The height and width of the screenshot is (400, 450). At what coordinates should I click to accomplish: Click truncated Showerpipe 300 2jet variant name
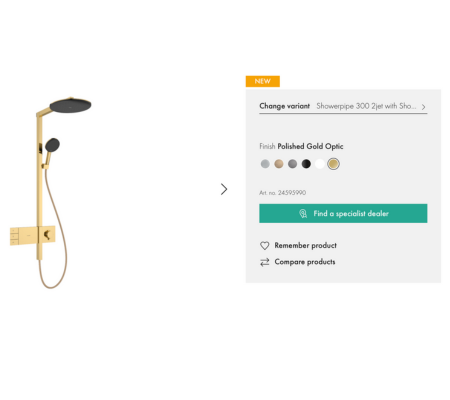pos(366,106)
